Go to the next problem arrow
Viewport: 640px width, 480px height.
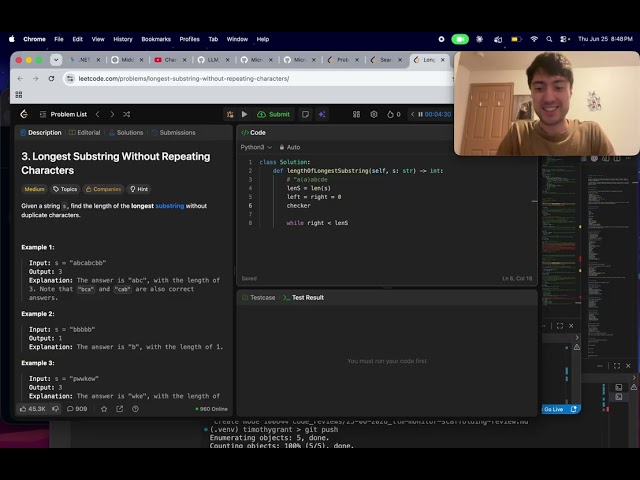112,114
